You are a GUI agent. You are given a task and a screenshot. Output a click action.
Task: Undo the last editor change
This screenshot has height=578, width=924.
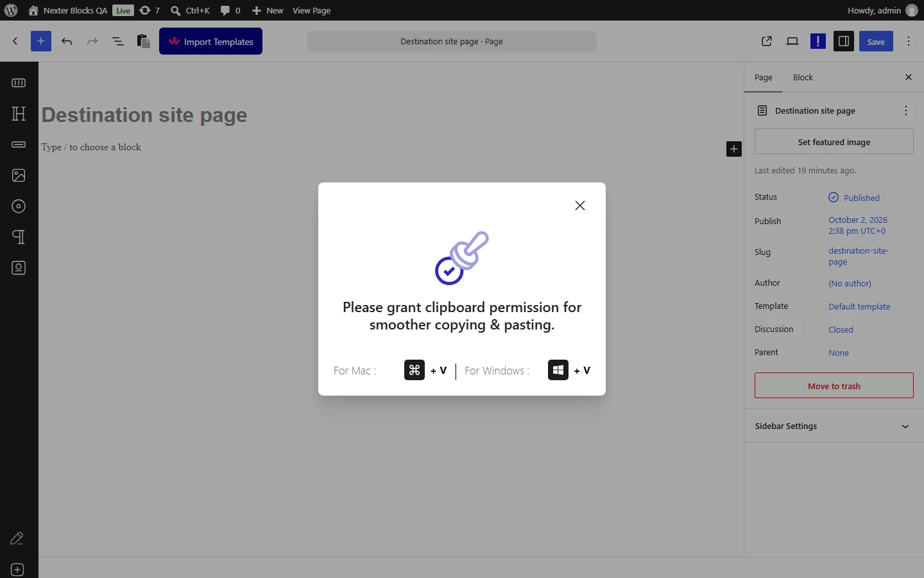(x=67, y=41)
